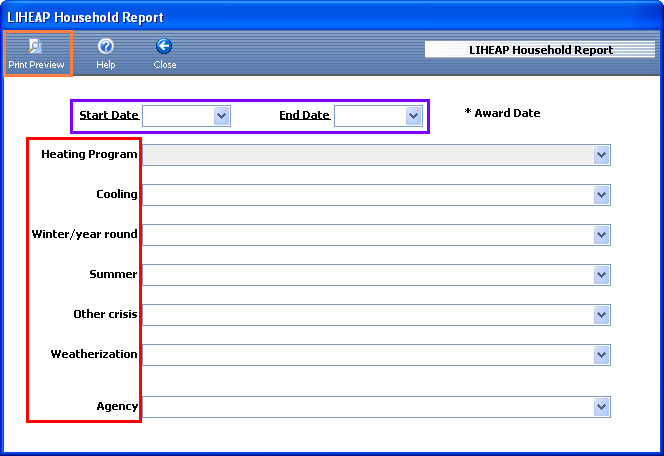Expand the Agency dropdown arrow

click(601, 407)
